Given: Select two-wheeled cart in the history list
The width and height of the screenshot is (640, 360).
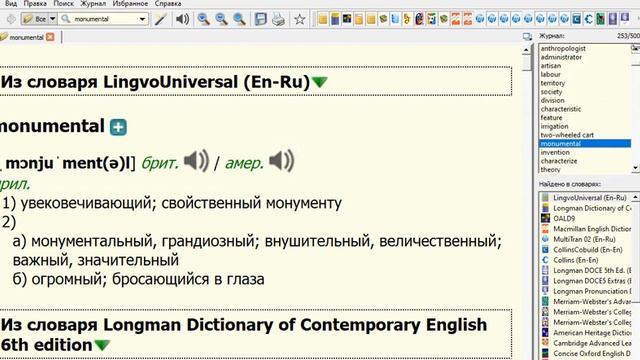Looking at the screenshot, I should [567, 135].
